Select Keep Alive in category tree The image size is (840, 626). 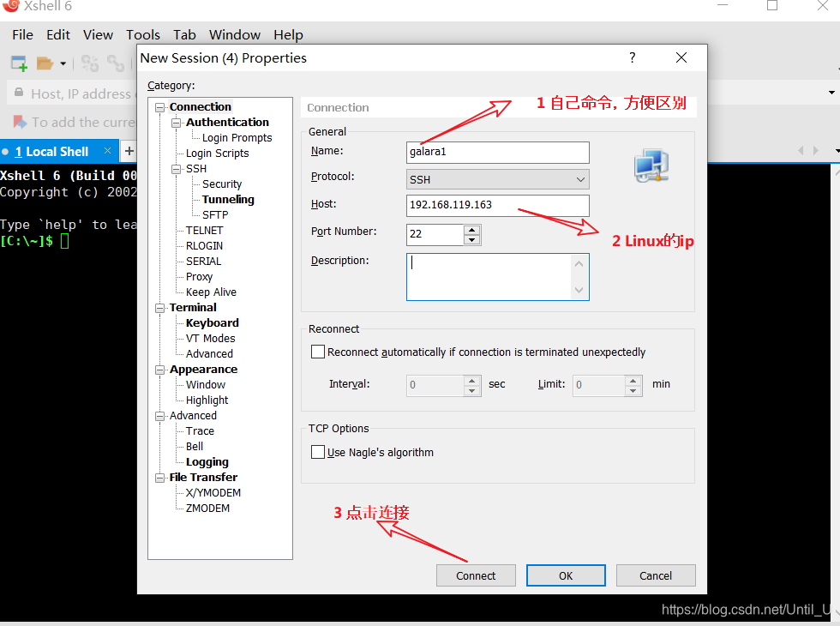(211, 292)
